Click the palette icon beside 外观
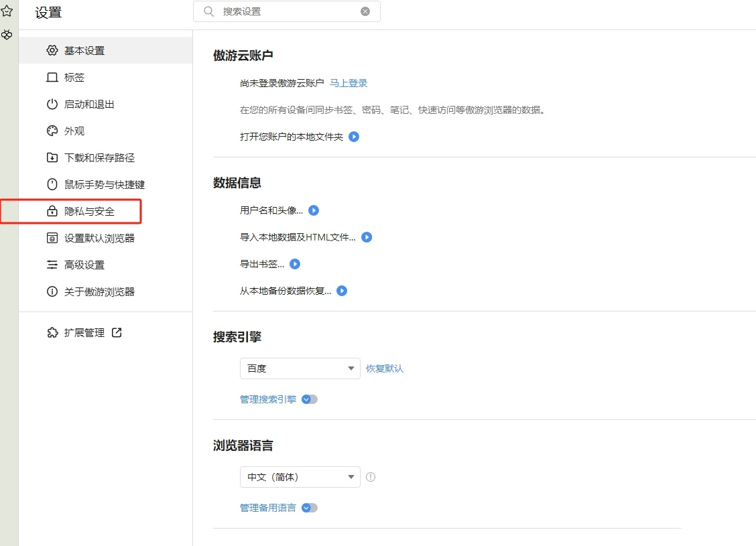 tap(52, 131)
